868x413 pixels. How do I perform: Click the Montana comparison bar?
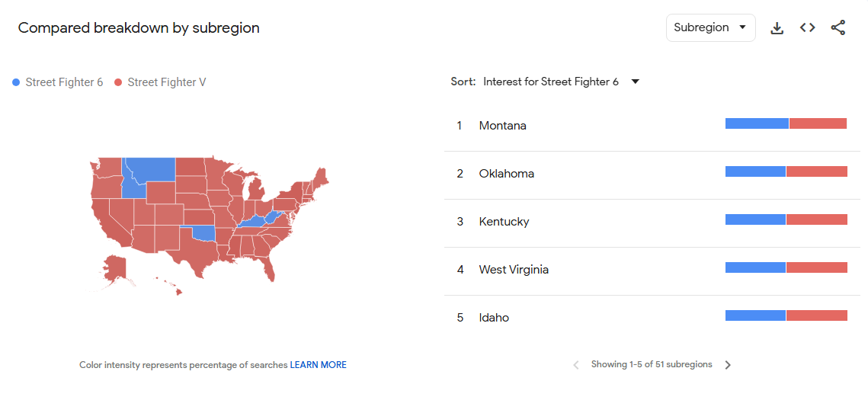click(x=786, y=123)
